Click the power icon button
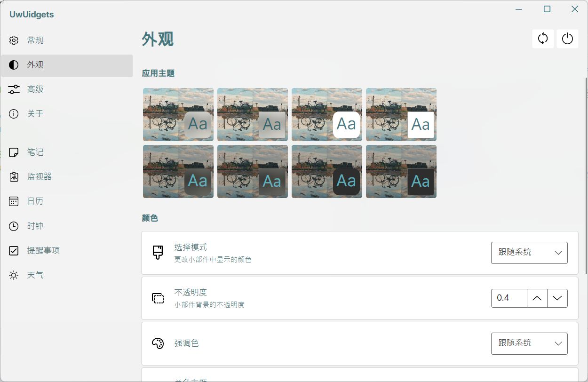This screenshot has width=588, height=382. pos(567,39)
